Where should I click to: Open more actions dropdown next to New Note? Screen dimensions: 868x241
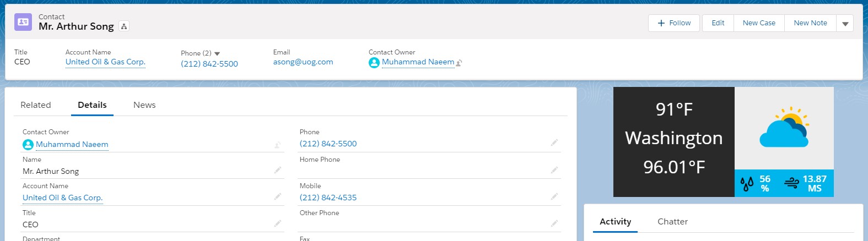click(845, 23)
